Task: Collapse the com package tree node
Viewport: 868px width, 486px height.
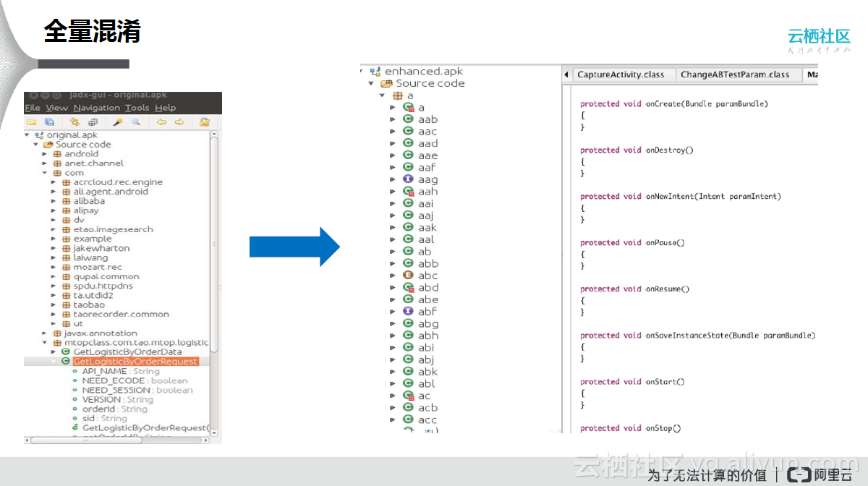Action: [x=45, y=174]
